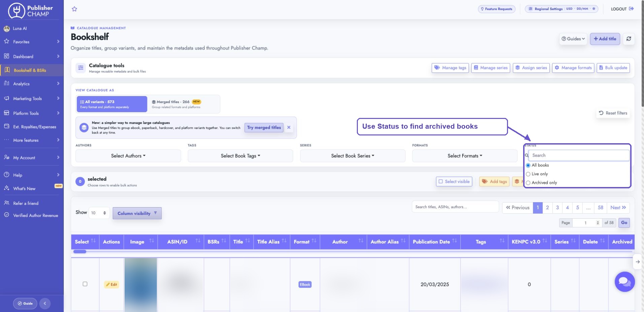
Task: Switch to Merged titles view
Action: tap(184, 104)
